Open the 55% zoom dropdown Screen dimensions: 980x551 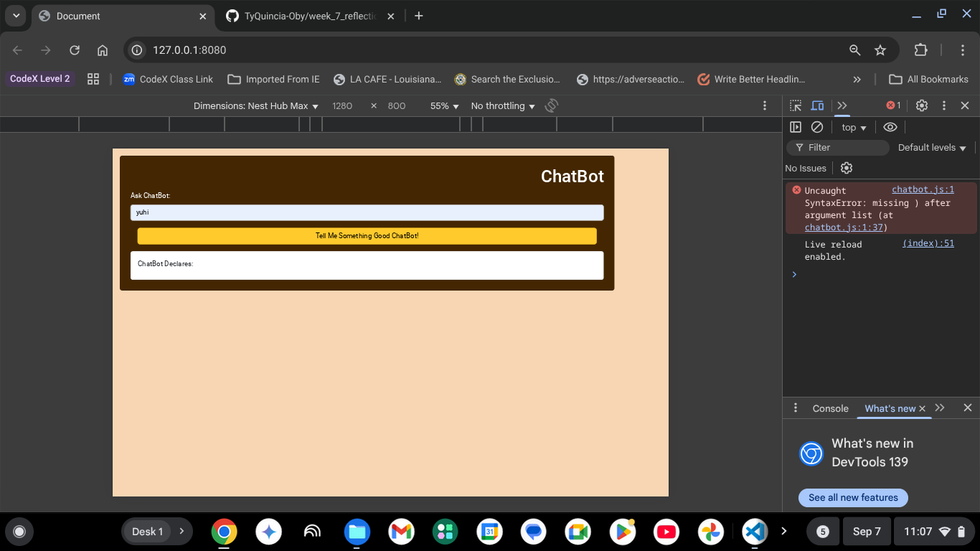[445, 106]
